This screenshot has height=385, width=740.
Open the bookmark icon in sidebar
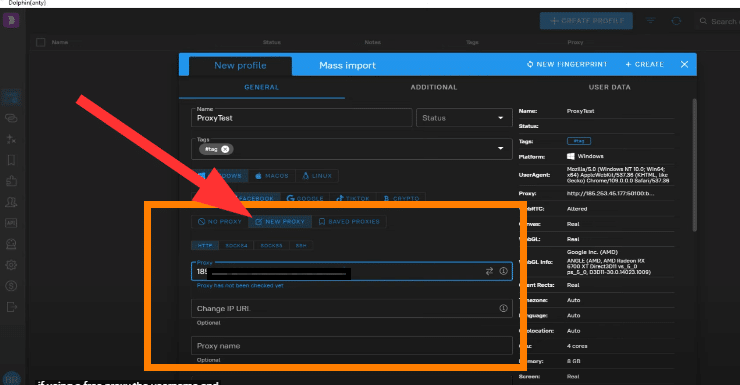11,160
